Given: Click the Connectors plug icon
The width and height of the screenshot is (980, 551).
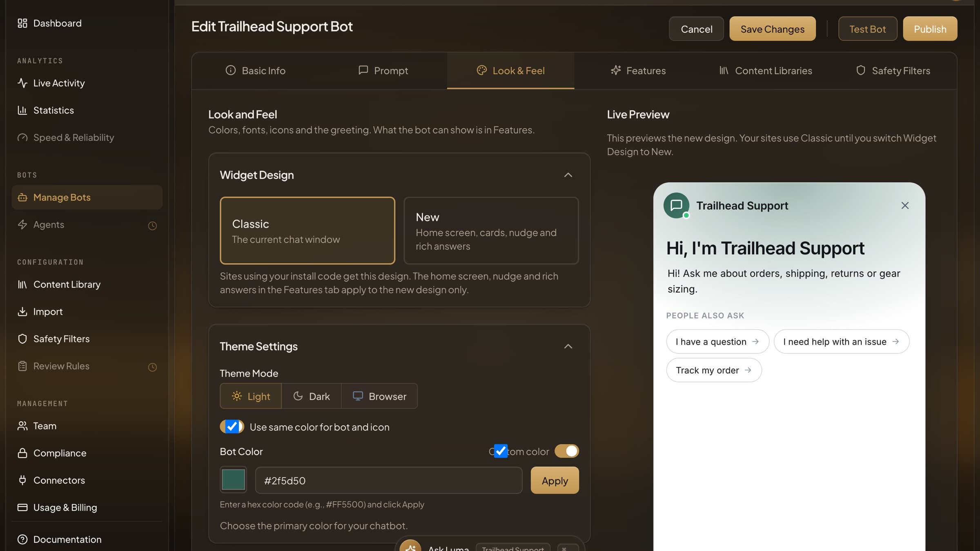Looking at the screenshot, I should click(22, 480).
